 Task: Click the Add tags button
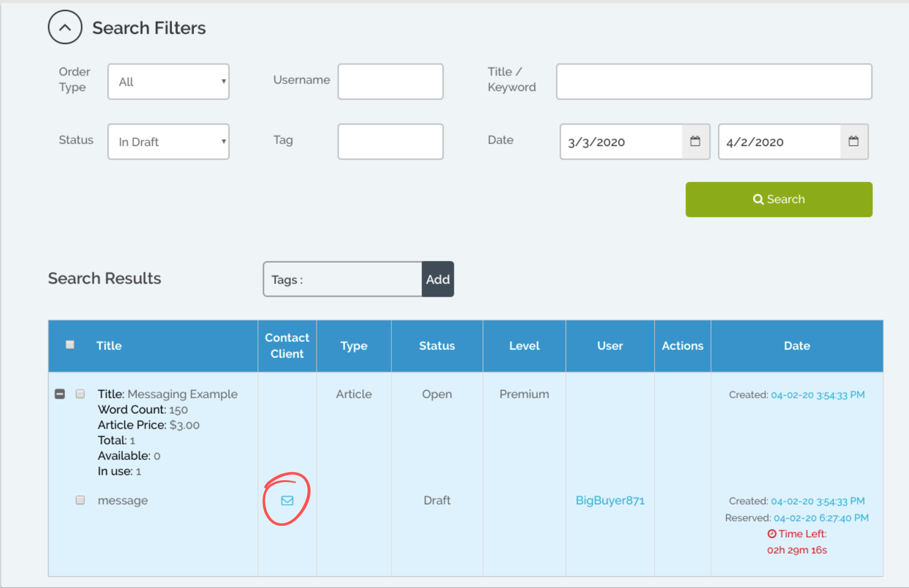point(438,279)
